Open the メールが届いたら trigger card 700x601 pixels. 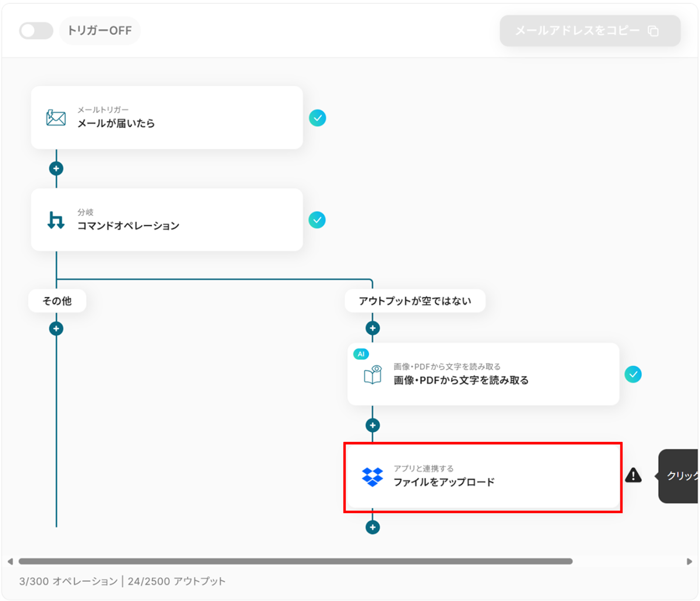point(167,118)
